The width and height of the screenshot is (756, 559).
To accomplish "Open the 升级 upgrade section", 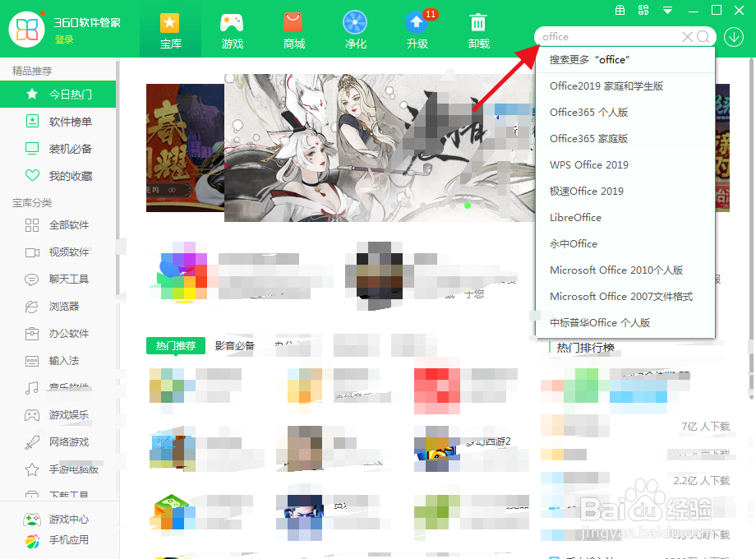I will click(417, 30).
